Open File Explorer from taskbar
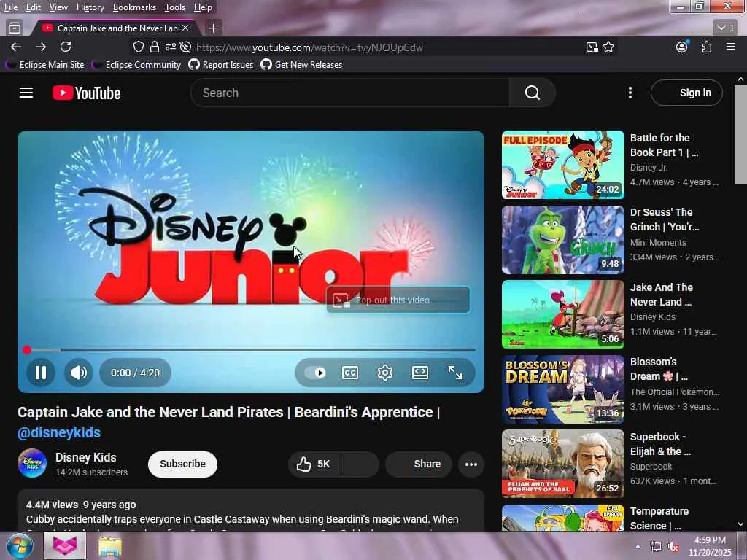Screen dimensions: 747x560 pyautogui.click(x=110, y=546)
